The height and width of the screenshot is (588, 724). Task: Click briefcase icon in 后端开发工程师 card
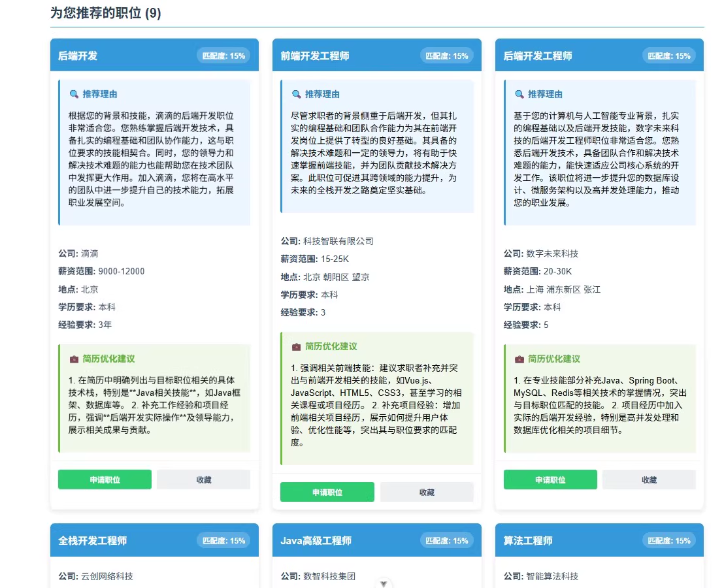(519, 359)
